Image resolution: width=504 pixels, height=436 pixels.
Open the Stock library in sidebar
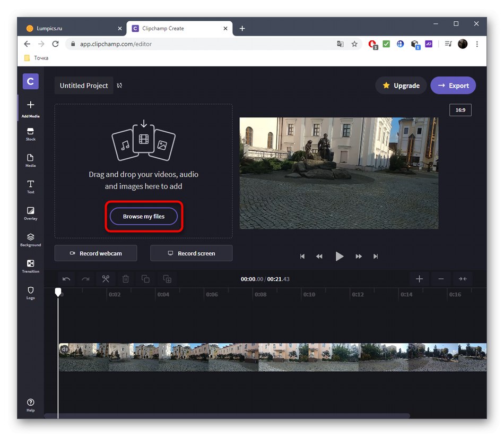click(30, 134)
